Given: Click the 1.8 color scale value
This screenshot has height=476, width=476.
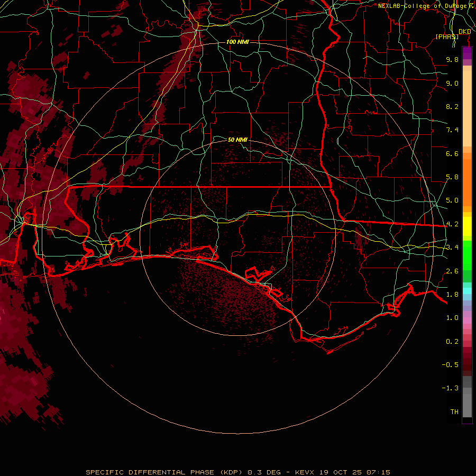Looking at the screenshot, I should click(452, 295).
